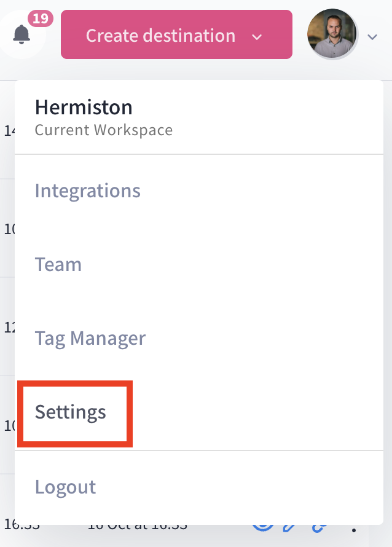This screenshot has height=547, width=392.
Task: Go to the Team menu item
Action: [58, 264]
